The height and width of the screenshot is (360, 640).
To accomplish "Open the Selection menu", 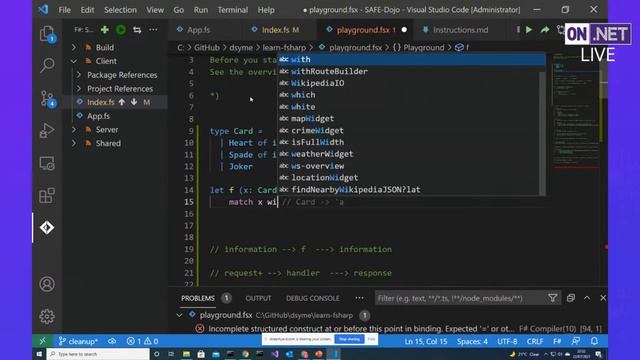I will pyautogui.click(x=120, y=10).
